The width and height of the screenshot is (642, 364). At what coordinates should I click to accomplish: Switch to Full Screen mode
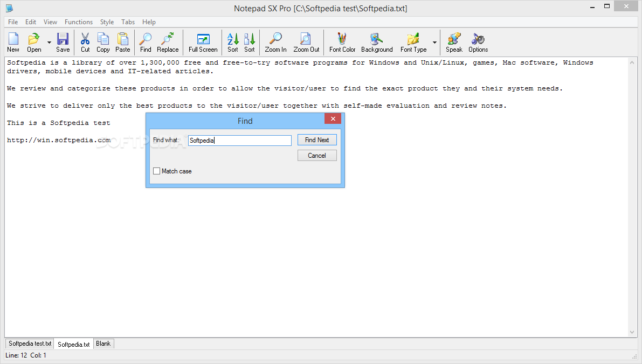click(x=203, y=43)
